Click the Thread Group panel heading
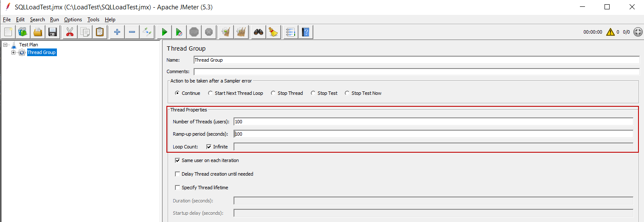644x222 pixels. pos(186,48)
